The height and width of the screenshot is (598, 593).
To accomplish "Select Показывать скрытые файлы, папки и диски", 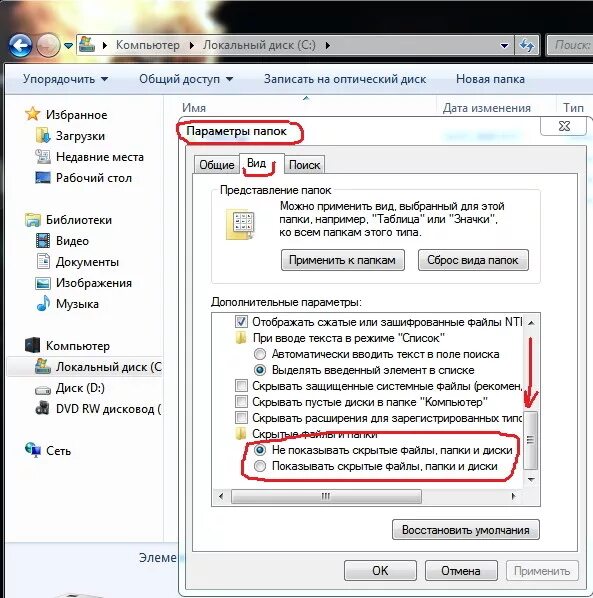I will pyautogui.click(x=260, y=466).
